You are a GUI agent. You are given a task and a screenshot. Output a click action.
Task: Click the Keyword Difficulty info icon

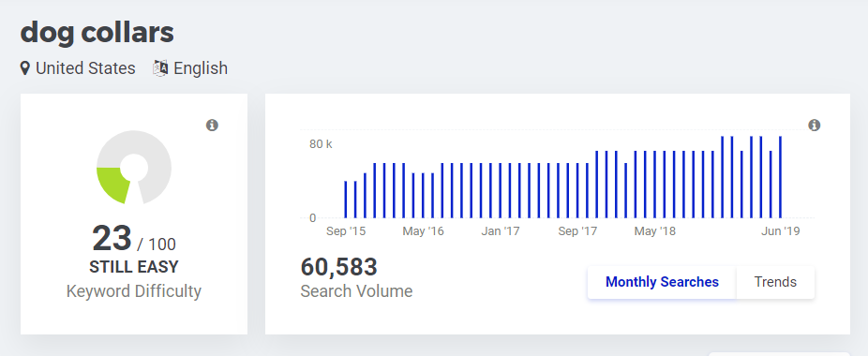point(212,126)
